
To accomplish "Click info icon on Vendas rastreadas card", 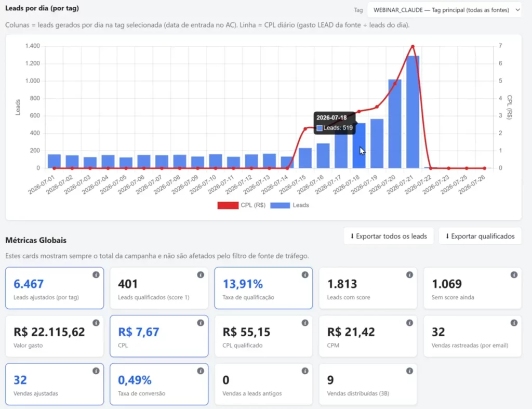I will point(514,323).
